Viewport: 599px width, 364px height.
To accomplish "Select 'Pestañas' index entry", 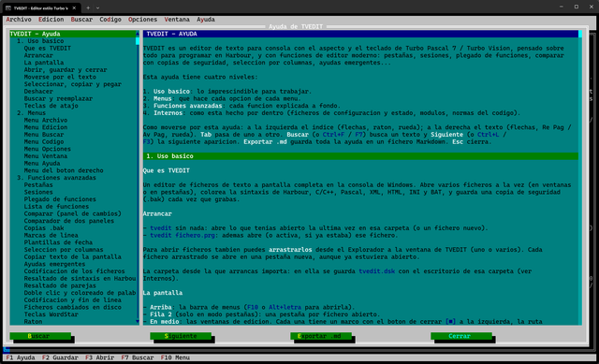I will coord(38,185).
